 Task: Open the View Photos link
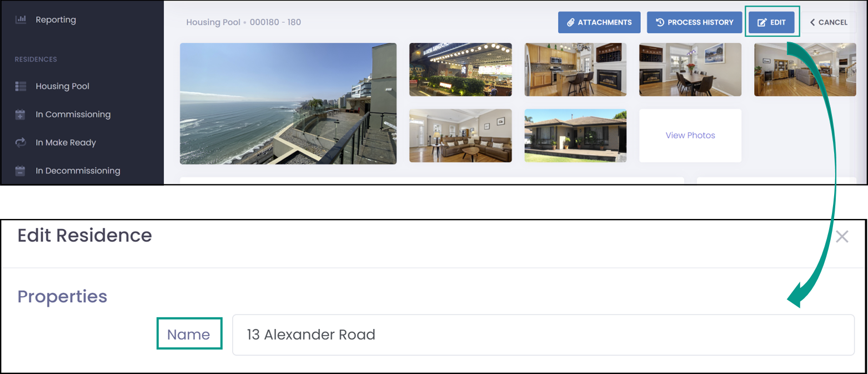click(x=690, y=135)
